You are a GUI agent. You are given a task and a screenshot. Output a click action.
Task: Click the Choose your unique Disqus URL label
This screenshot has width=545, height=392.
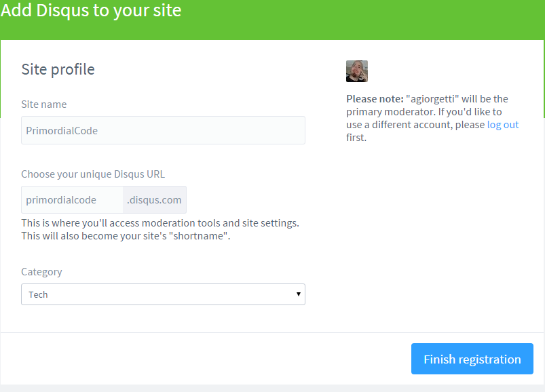[93, 174]
